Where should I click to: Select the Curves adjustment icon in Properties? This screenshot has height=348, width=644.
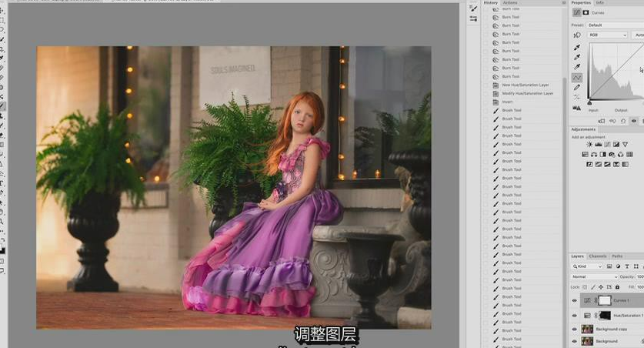click(x=577, y=13)
